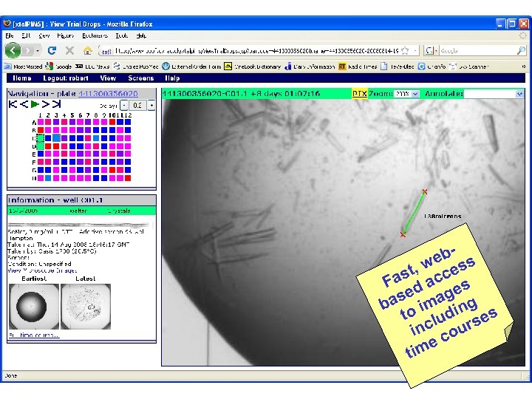Decrease delay with the minus button
Viewport: 532px width, 399px height.
[x=124, y=106]
